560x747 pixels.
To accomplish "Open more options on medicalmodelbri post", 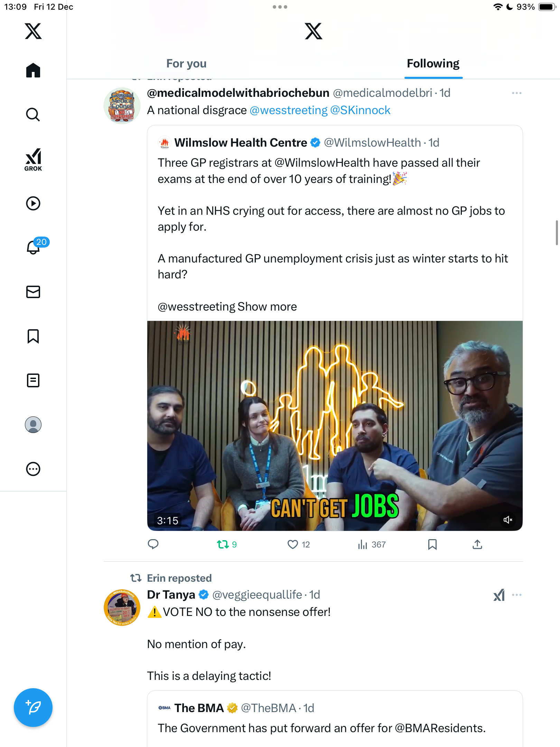I will [516, 93].
